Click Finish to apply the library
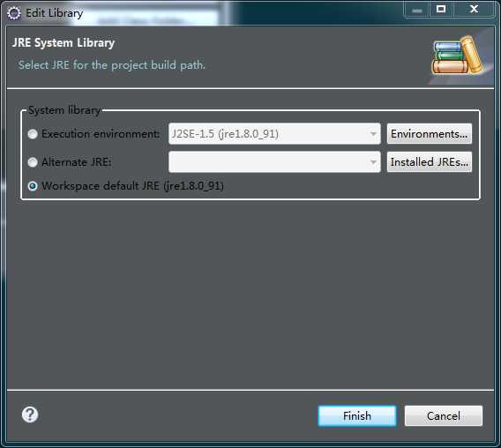 tap(357, 415)
